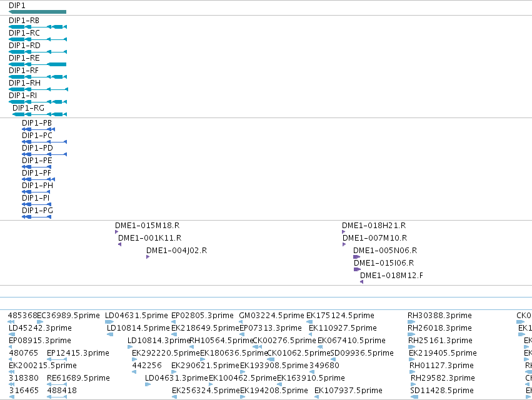
Task: Select the 316465 EST label
Action: click(x=24, y=391)
